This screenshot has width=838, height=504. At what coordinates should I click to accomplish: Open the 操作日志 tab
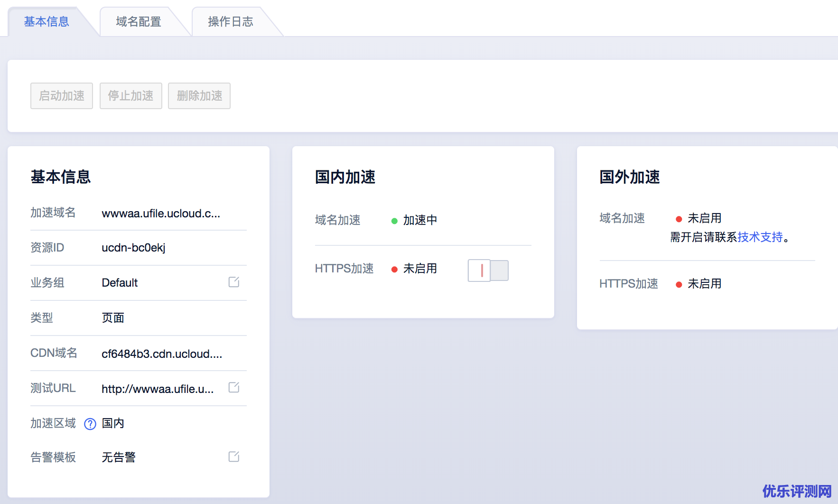pos(231,22)
